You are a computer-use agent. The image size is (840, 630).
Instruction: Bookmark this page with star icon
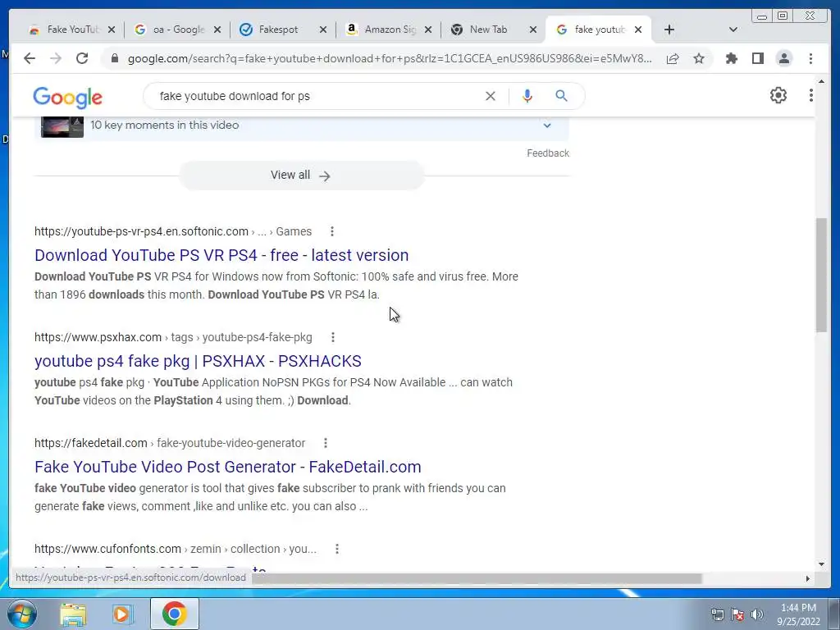(x=699, y=58)
